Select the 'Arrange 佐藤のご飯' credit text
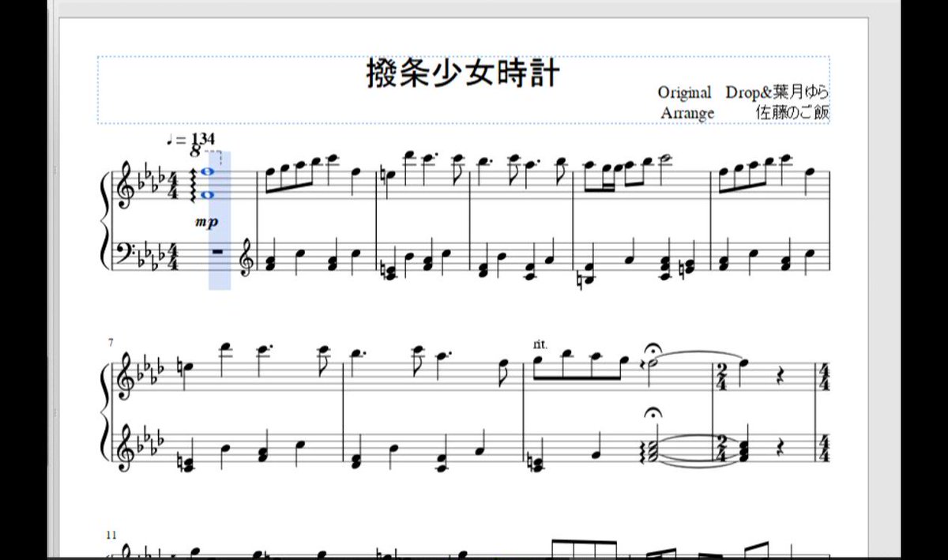 [745, 112]
